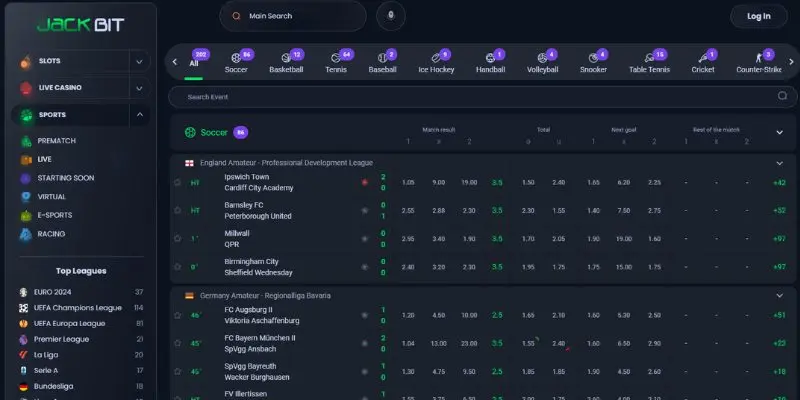The height and width of the screenshot is (400, 800).
Task: Click the England flag beside Professional Development League
Action: (189, 163)
